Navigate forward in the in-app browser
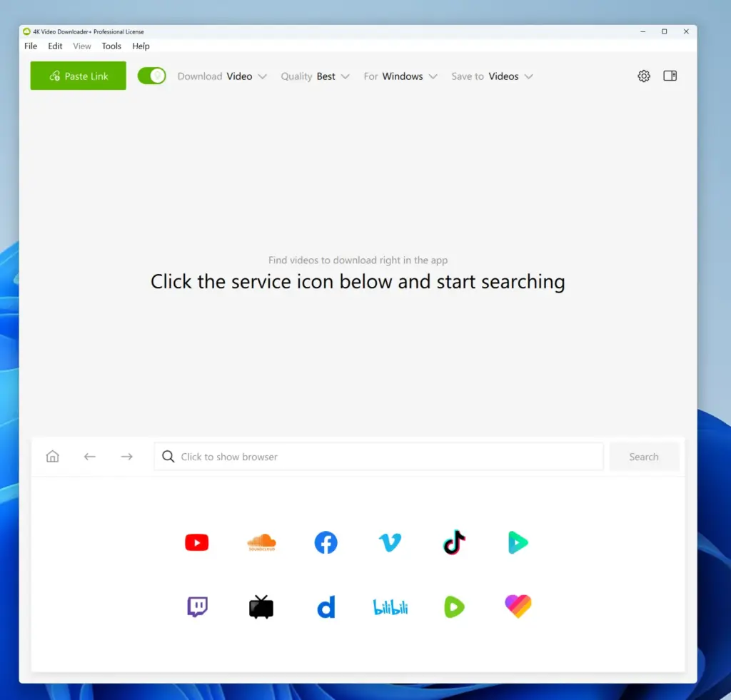This screenshot has width=731, height=700. 127,457
